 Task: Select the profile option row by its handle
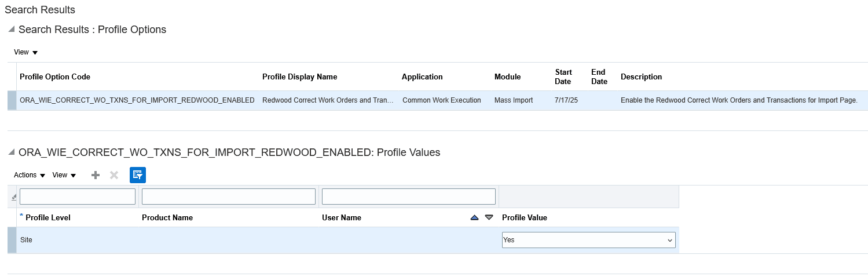12,100
